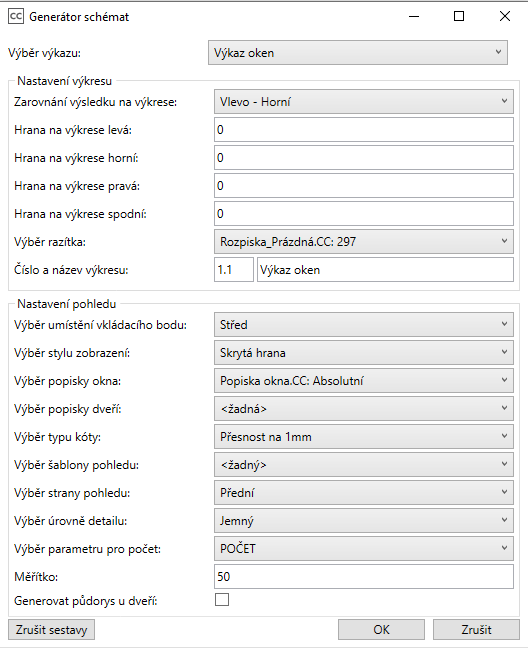Open the Výběr stylu zobrazení dropdown
528x648 pixels.
(x=364, y=353)
